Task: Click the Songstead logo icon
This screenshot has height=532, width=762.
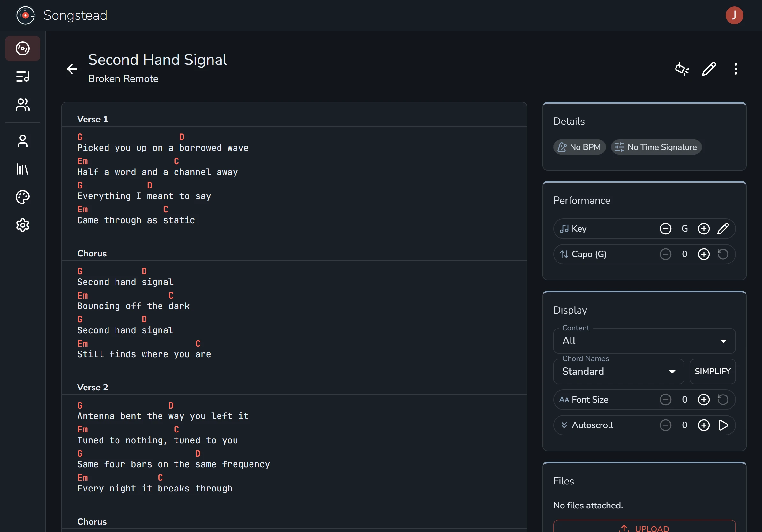Action: [x=26, y=15]
